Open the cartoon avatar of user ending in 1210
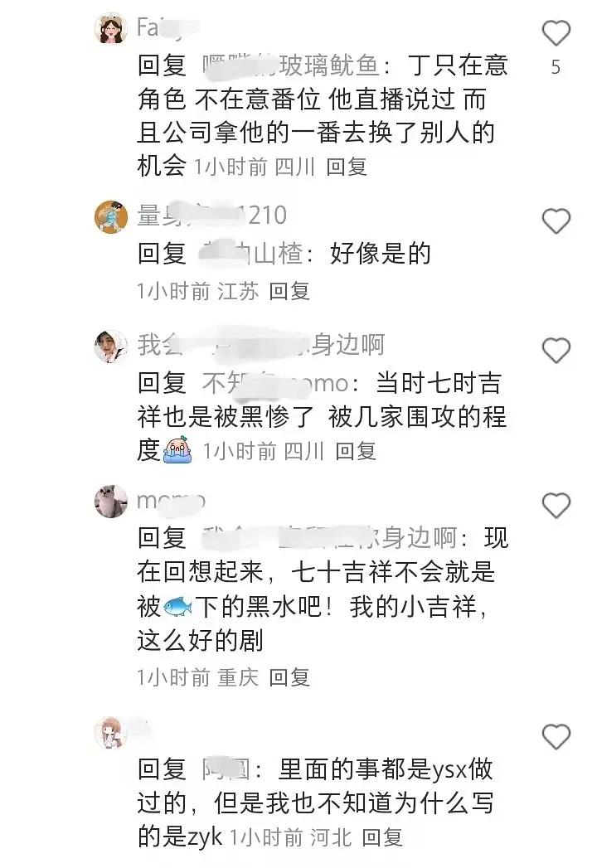This screenshot has width=597, height=868. [x=111, y=216]
